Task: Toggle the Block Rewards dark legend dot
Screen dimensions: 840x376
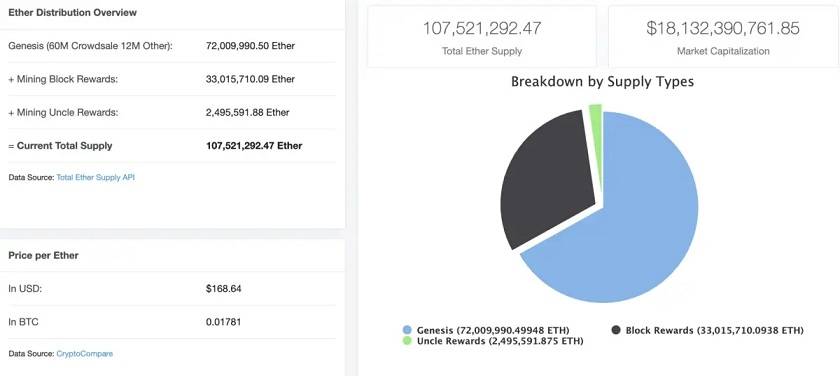Action: tap(616, 330)
